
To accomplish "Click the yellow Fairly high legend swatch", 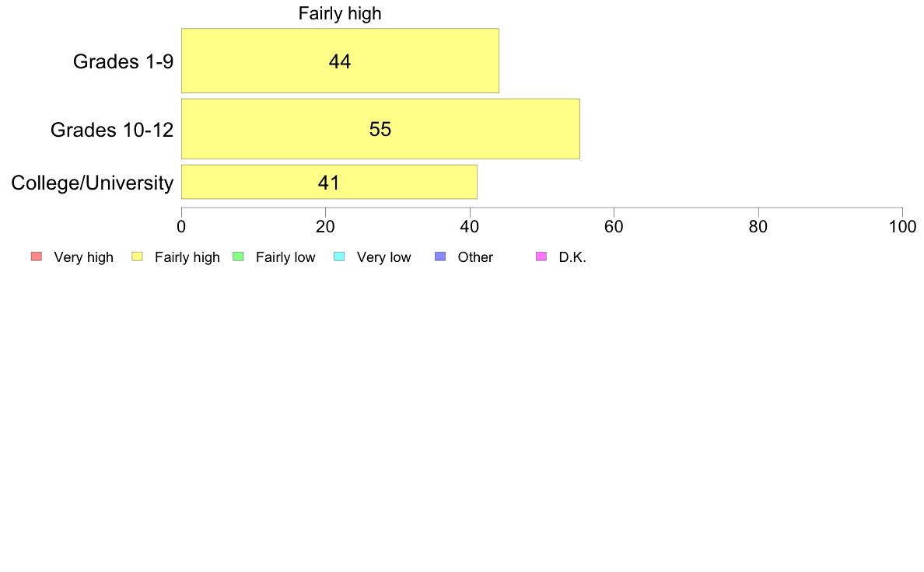I will tap(138, 256).
